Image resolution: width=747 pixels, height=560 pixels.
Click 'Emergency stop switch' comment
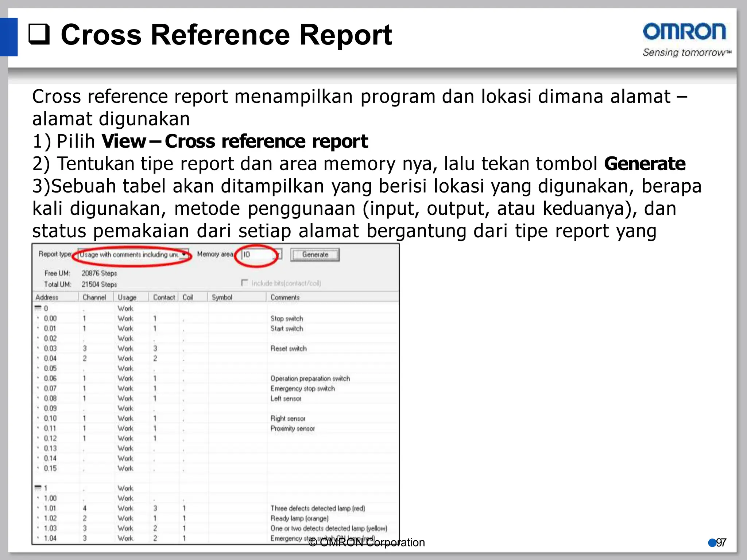[302, 388]
